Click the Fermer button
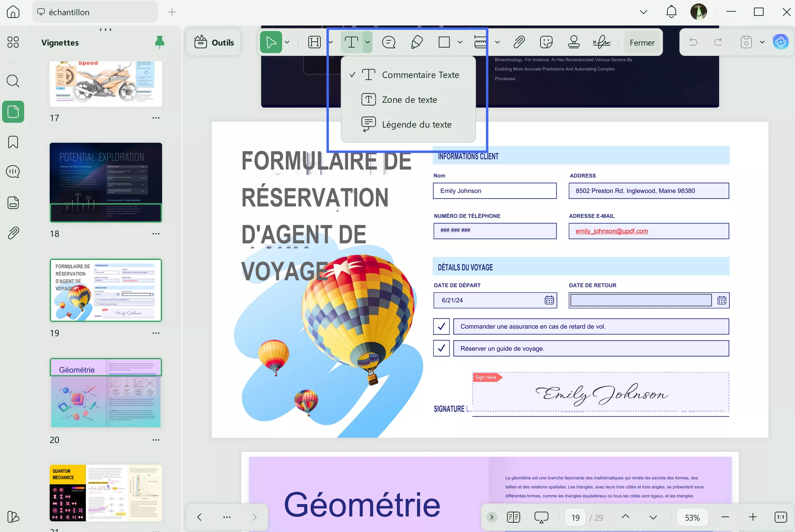 642,43
